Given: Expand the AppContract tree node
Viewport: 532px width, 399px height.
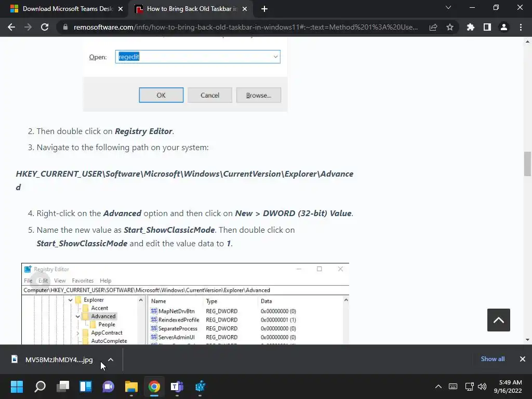Looking at the screenshot, I should (78, 333).
